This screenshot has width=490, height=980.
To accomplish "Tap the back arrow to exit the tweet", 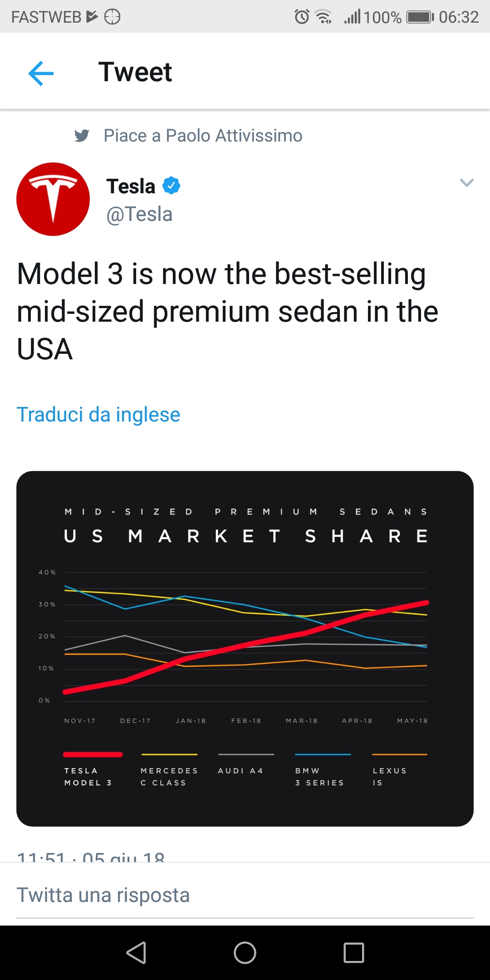I will tap(41, 73).
